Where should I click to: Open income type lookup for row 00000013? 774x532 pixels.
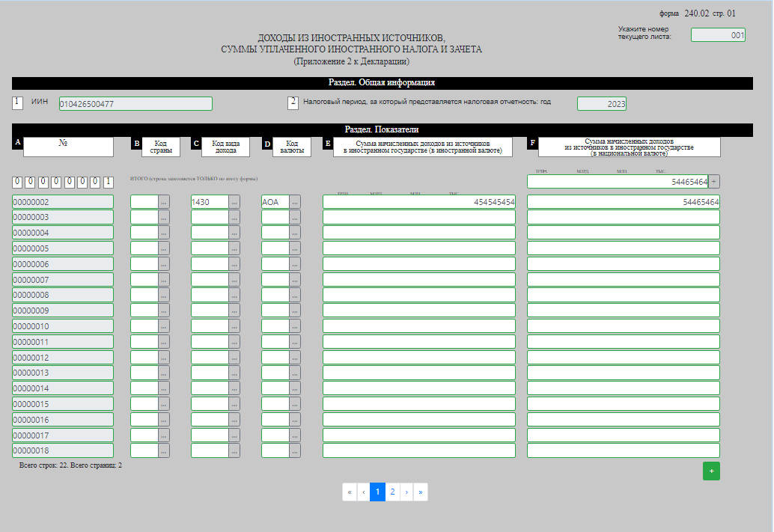coord(234,373)
